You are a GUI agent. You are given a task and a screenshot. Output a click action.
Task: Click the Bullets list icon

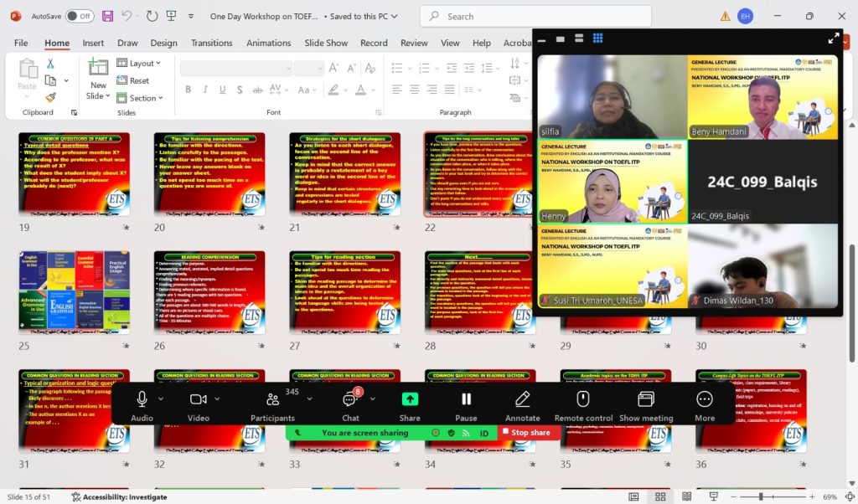[397, 68]
